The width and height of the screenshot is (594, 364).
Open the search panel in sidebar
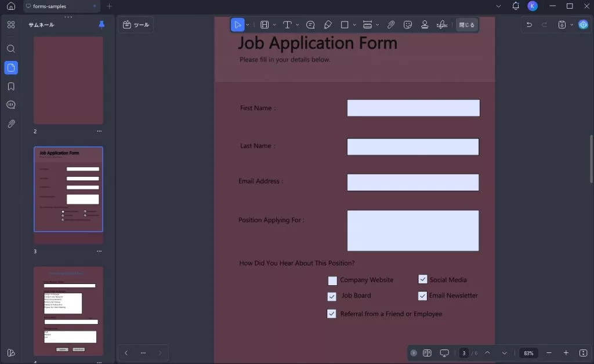click(11, 49)
